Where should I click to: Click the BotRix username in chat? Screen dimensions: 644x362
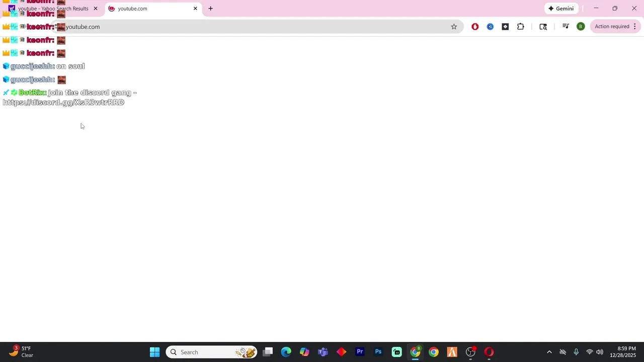[33, 93]
